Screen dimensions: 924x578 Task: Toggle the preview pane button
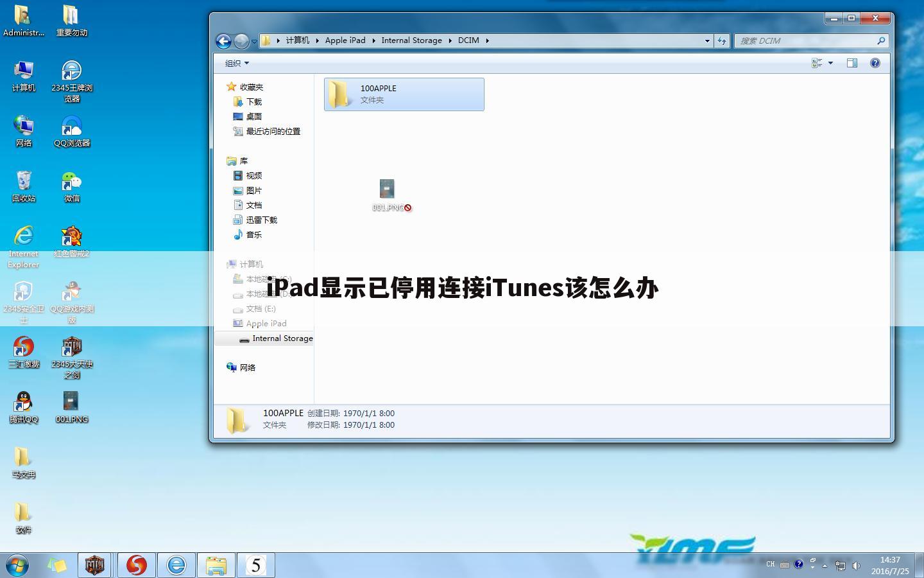(x=852, y=63)
